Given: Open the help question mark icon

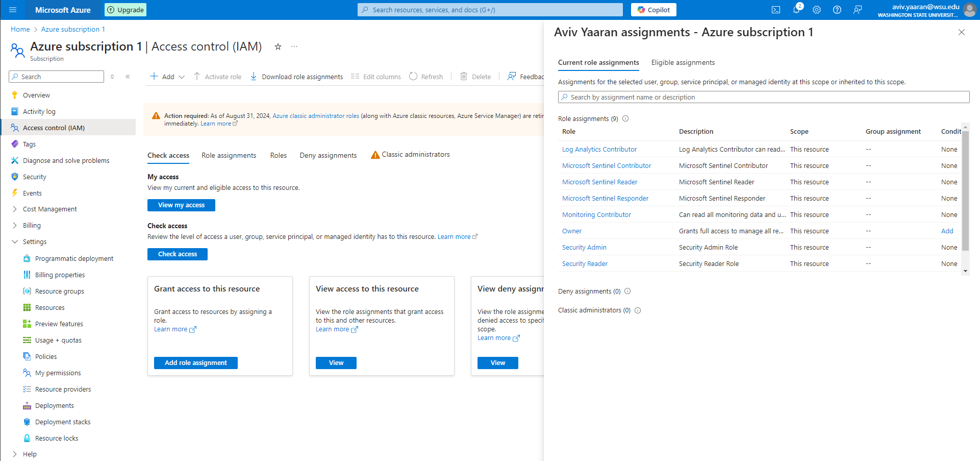Looking at the screenshot, I should [x=837, y=10].
